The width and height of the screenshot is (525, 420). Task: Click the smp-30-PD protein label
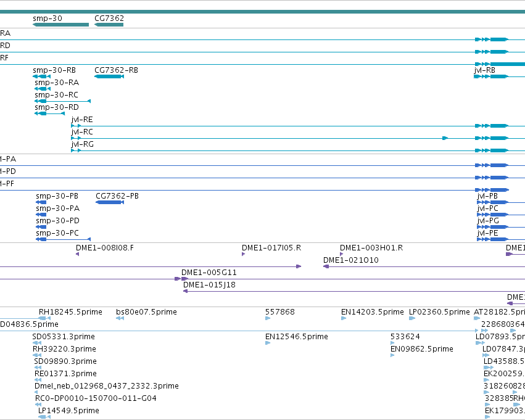pyautogui.click(x=57, y=221)
